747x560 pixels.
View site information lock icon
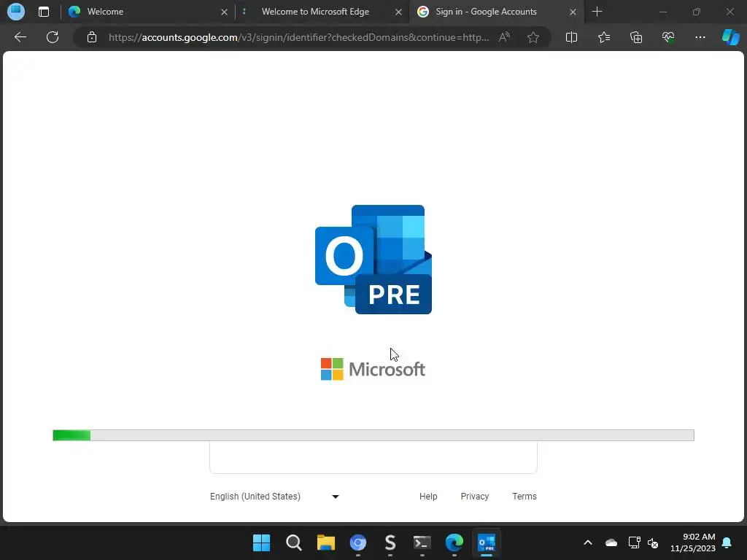[x=91, y=37]
